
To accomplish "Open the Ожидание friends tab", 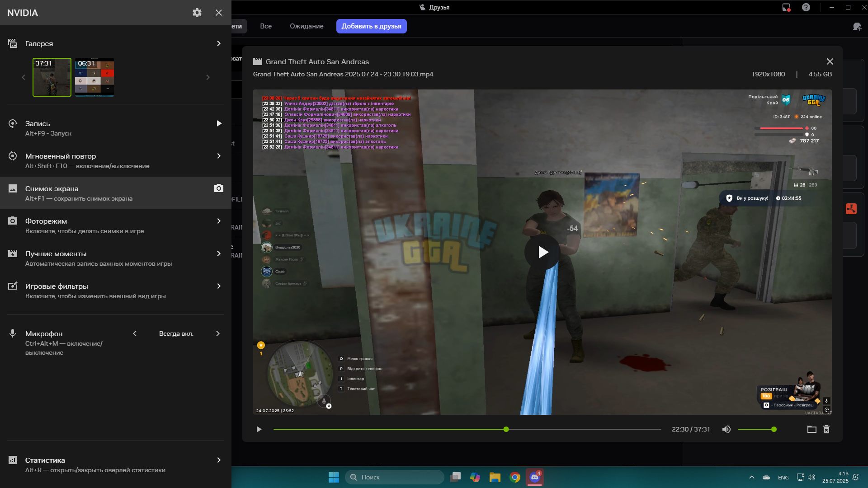I will (x=307, y=26).
